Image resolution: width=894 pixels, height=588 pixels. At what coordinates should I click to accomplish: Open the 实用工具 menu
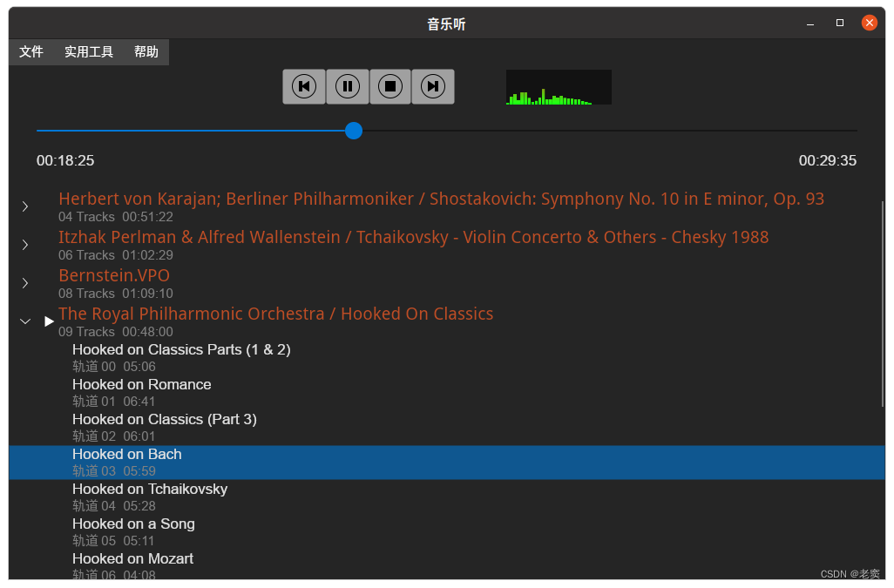88,52
